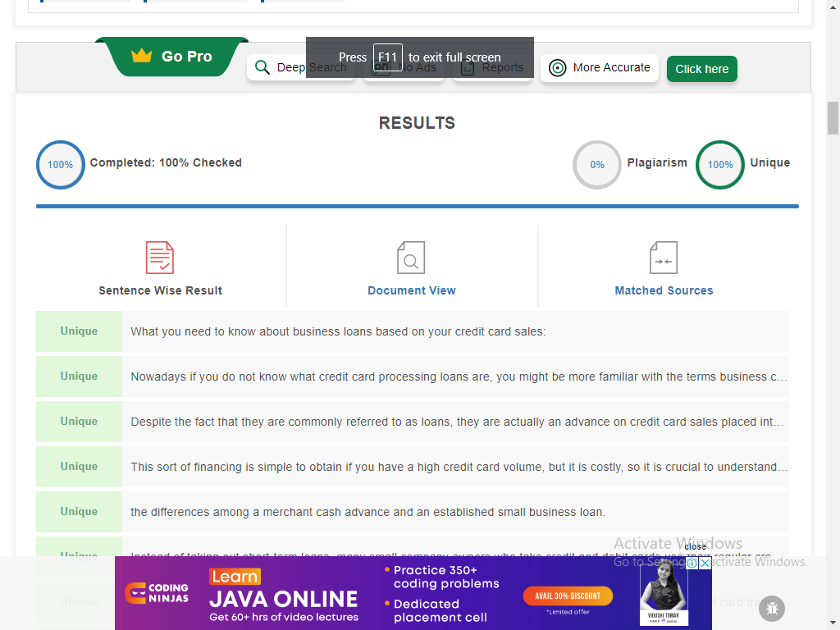Image resolution: width=840 pixels, height=630 pixels.
Task: Select sentence 'What you need to know about business loans'
Action: click(455, 331)
